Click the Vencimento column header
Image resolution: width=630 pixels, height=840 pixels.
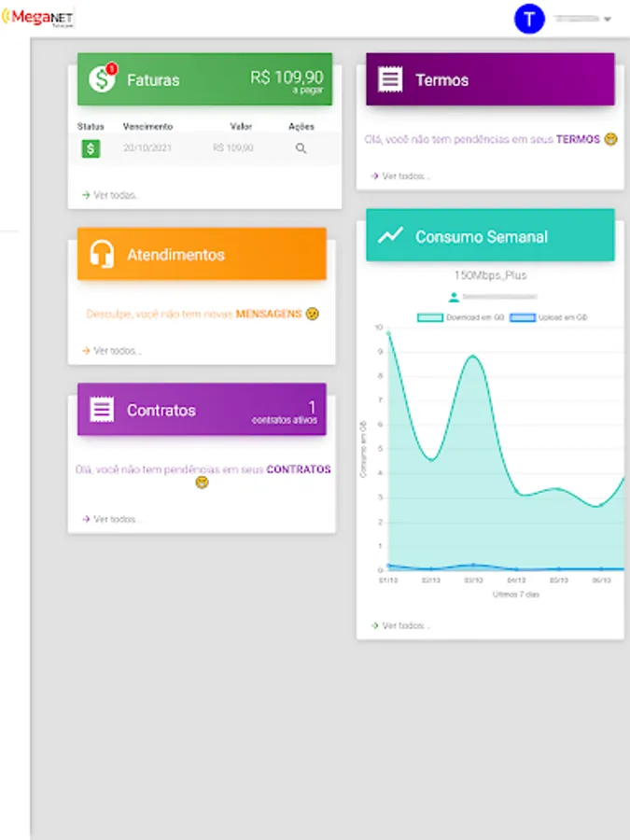[147, 126]
